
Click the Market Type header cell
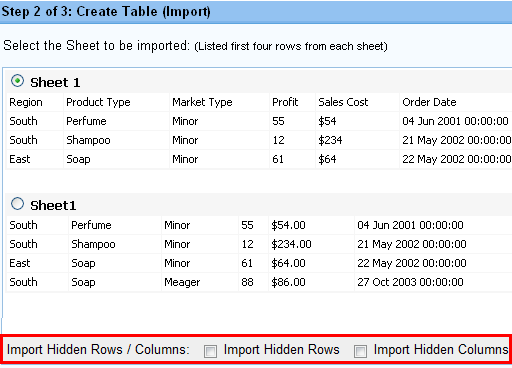tap(219, 102)
